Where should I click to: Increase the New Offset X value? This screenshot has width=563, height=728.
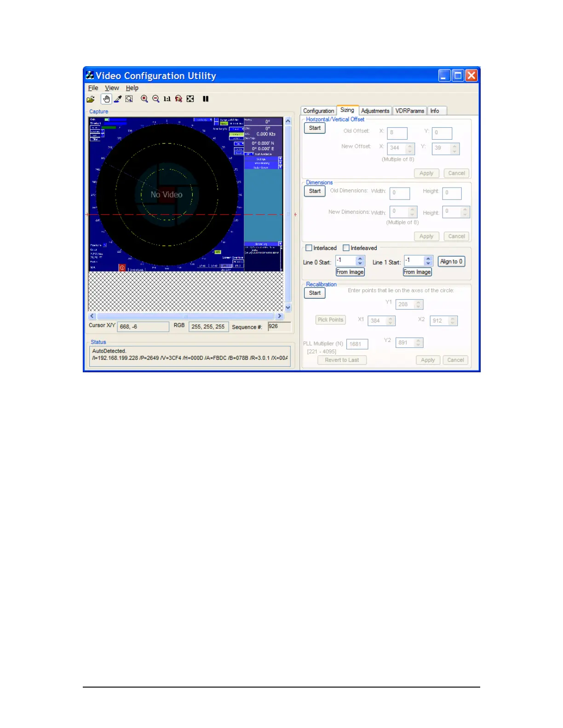[410, 146]
